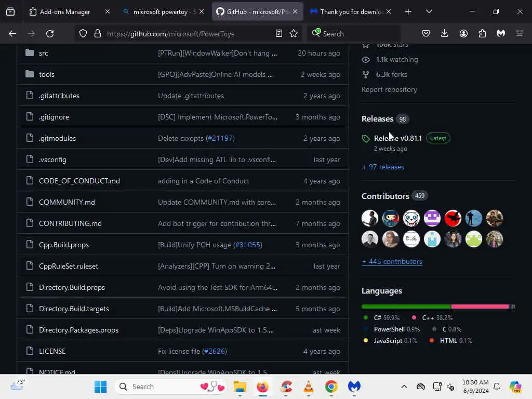Toggle reader view icon

[279, 34]
